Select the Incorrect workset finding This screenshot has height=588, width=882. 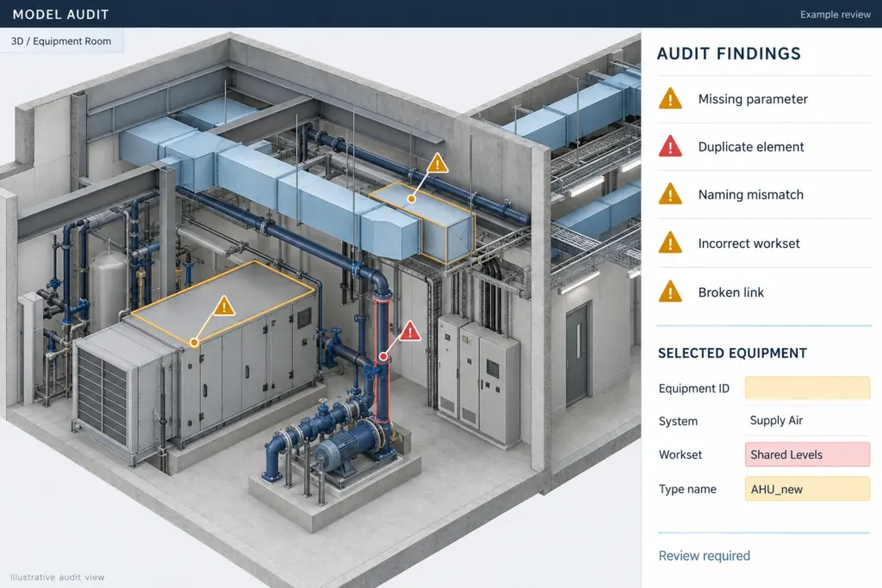(x=765, y=244)
